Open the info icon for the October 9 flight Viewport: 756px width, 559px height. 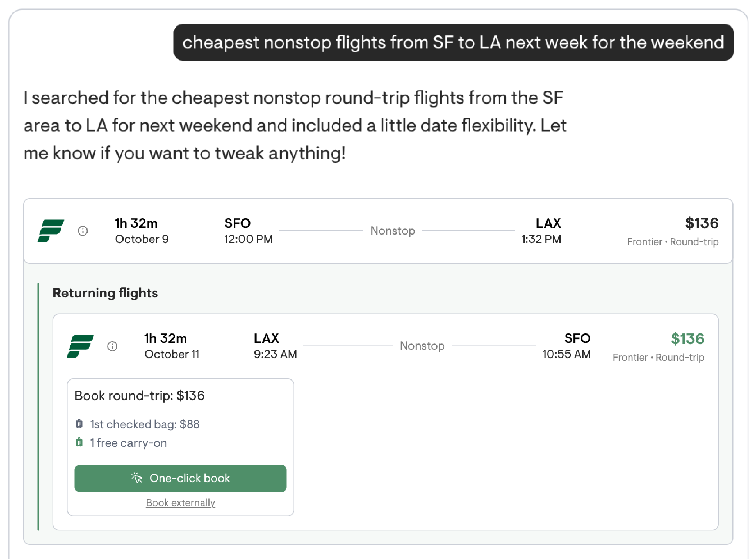83,231
